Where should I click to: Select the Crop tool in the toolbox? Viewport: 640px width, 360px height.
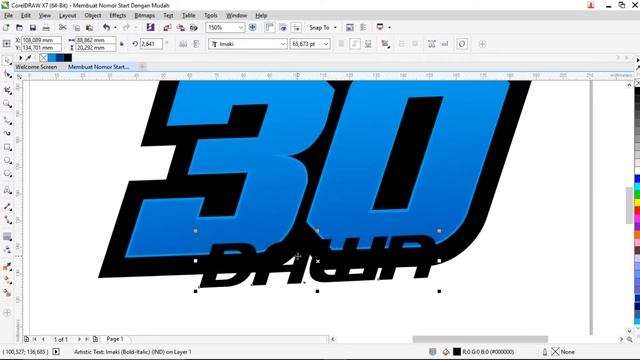(7, 90)
